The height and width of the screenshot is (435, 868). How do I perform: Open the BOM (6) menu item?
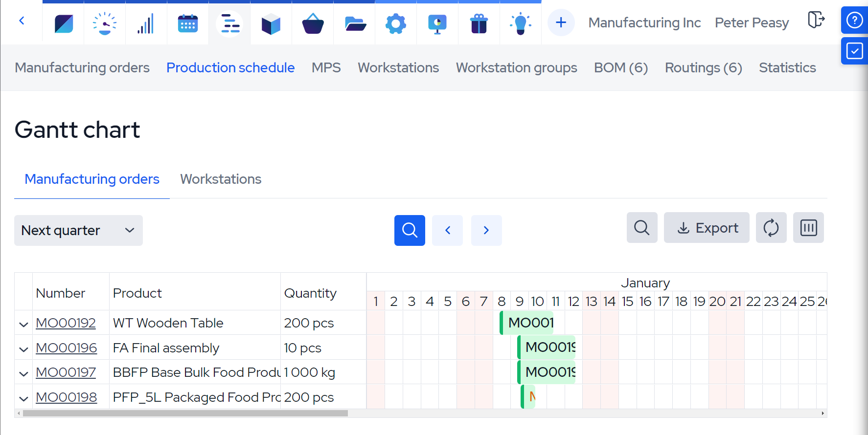coord(620,67)
